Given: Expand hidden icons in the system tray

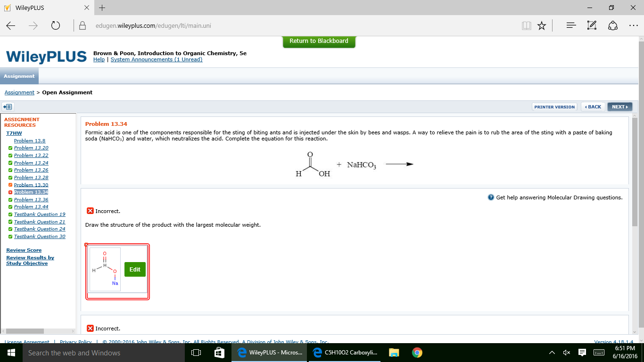Looking at the screenshot, I should 551,352.
